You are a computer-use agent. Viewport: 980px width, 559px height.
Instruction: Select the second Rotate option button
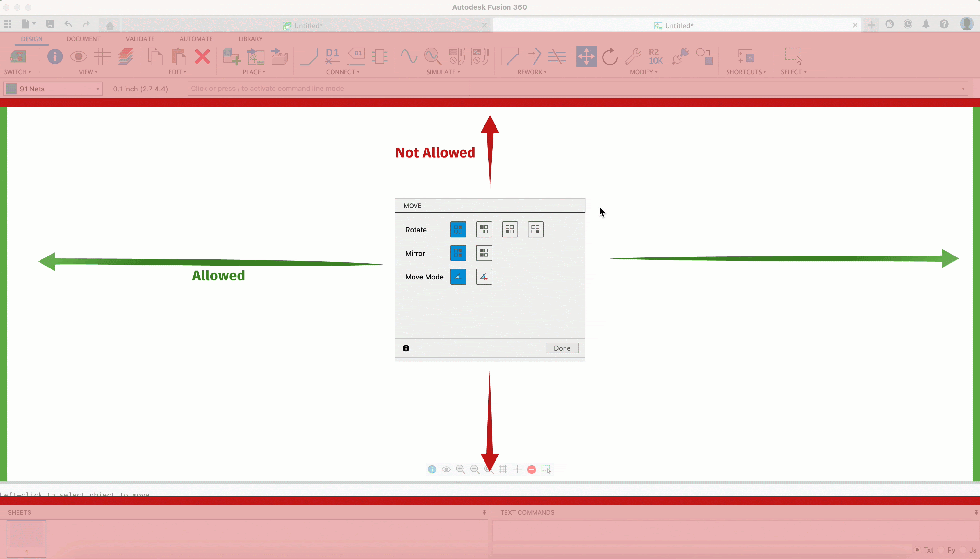click(x=484, y=230)
